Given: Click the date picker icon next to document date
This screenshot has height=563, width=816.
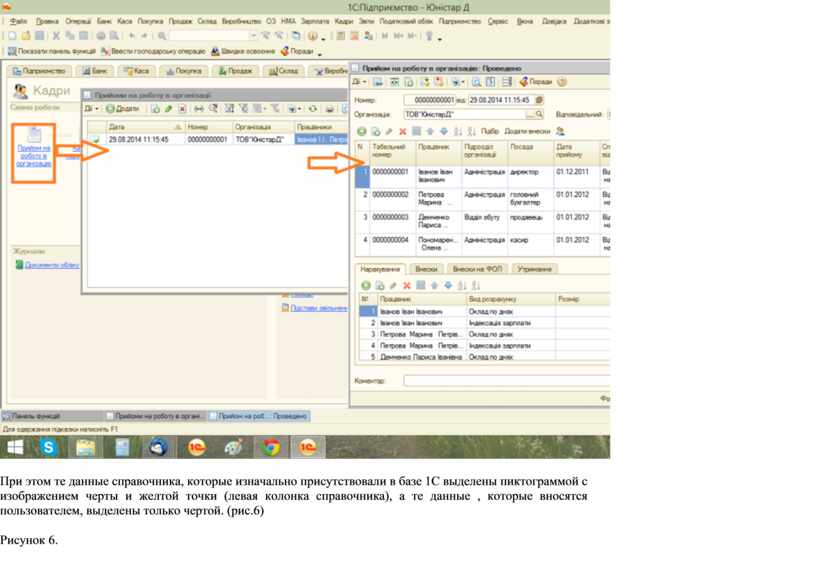Looking at the screenshot, I should (x=539, y=99).
